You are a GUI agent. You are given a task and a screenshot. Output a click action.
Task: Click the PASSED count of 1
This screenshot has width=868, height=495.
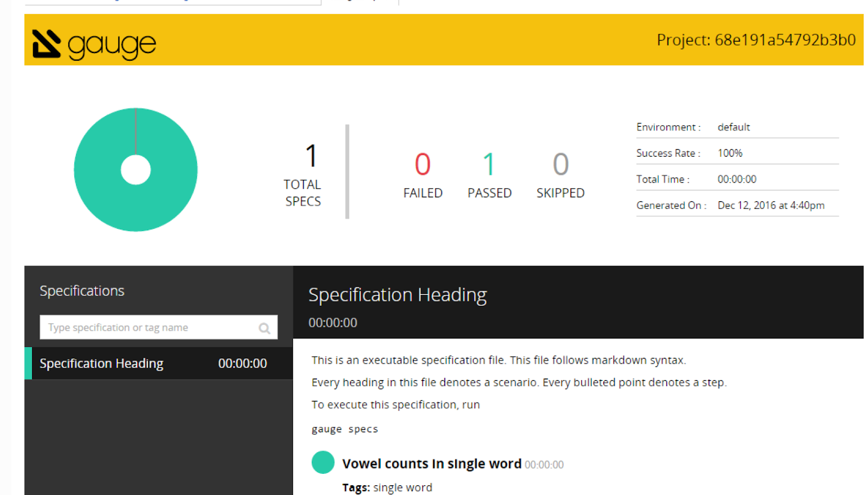[489, 164]
